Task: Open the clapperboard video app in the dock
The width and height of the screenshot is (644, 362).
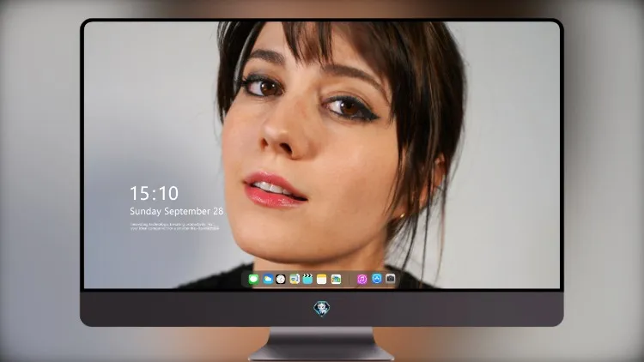Action: pyautogui.click(x=307, y=279)
